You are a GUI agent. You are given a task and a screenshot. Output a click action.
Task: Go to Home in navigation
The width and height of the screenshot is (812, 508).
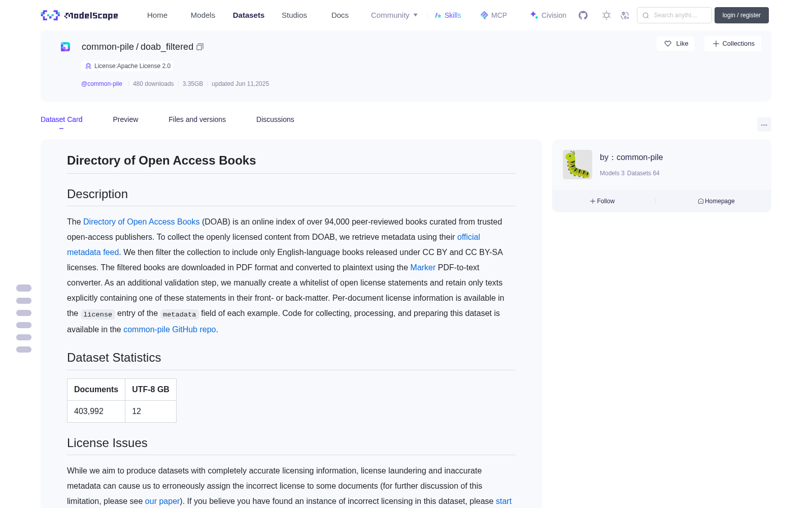tap(157, 15)
